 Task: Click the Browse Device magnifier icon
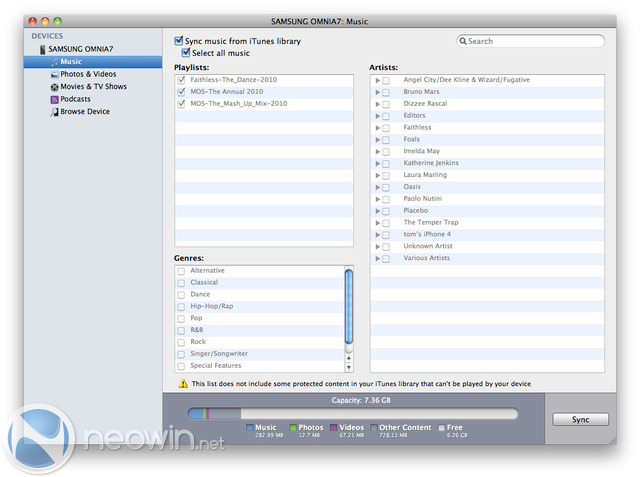pos(55,112)
